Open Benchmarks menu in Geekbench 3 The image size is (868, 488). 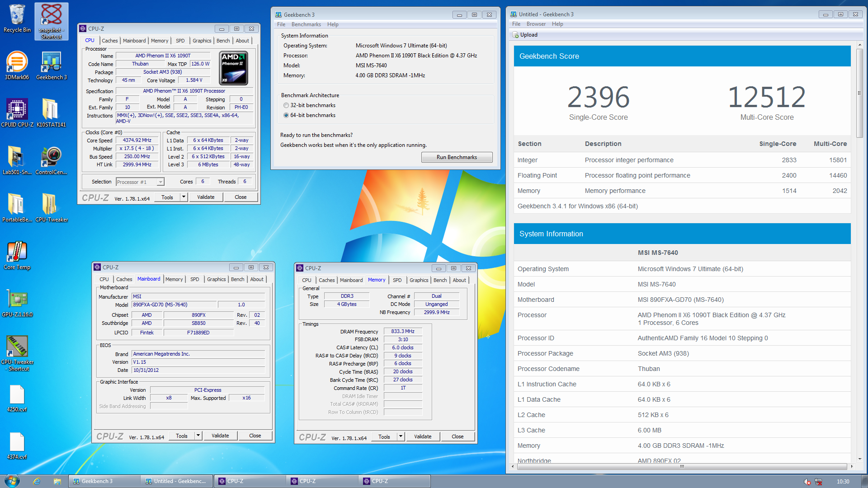coord(306,24)
